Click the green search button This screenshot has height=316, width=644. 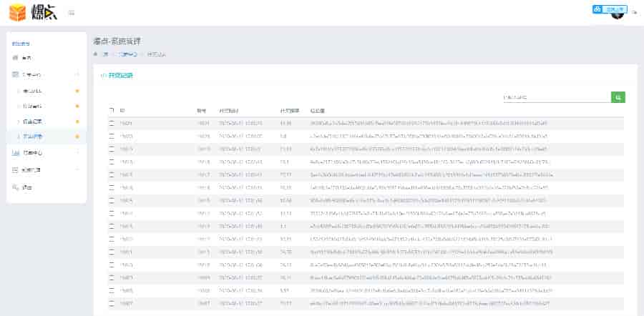click(618, 97)
